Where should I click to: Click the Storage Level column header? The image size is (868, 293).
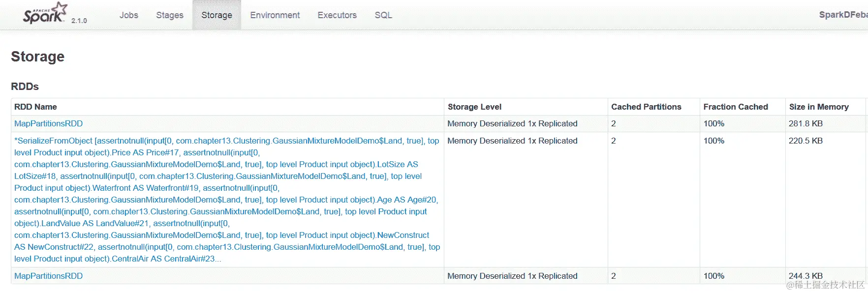[474, 107]
